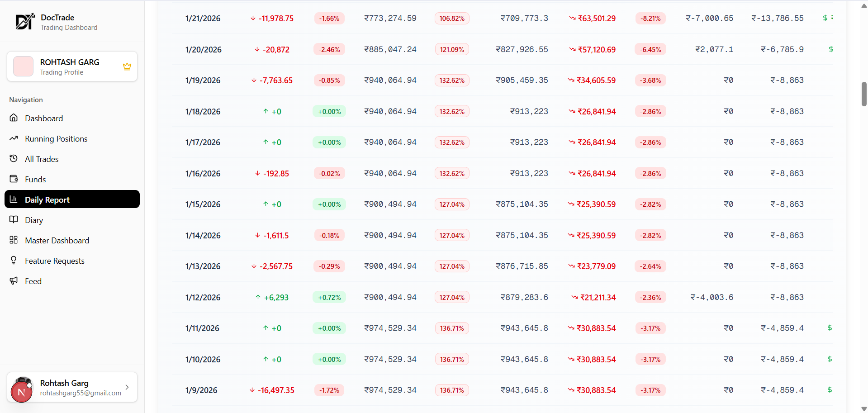This screenshot has height=413, width=868.
Task: Click the user avatar photo at the bottom left
Action: (22, 389)
